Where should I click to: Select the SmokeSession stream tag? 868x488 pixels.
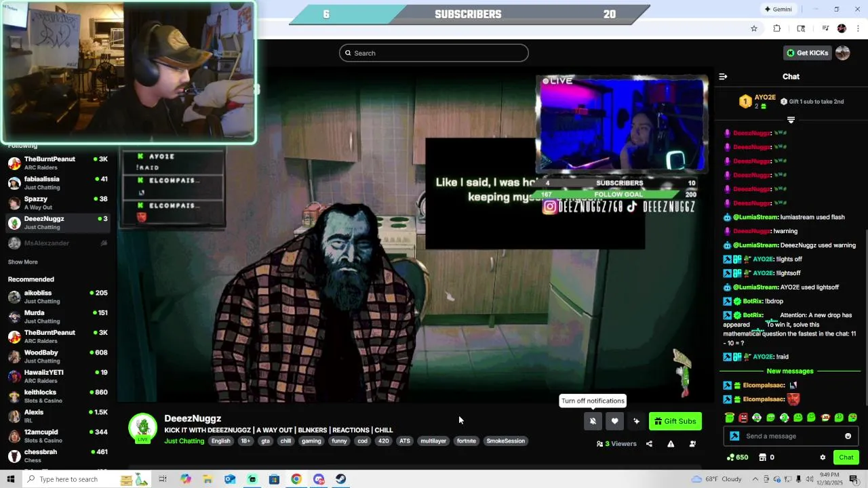click(506, 441)
